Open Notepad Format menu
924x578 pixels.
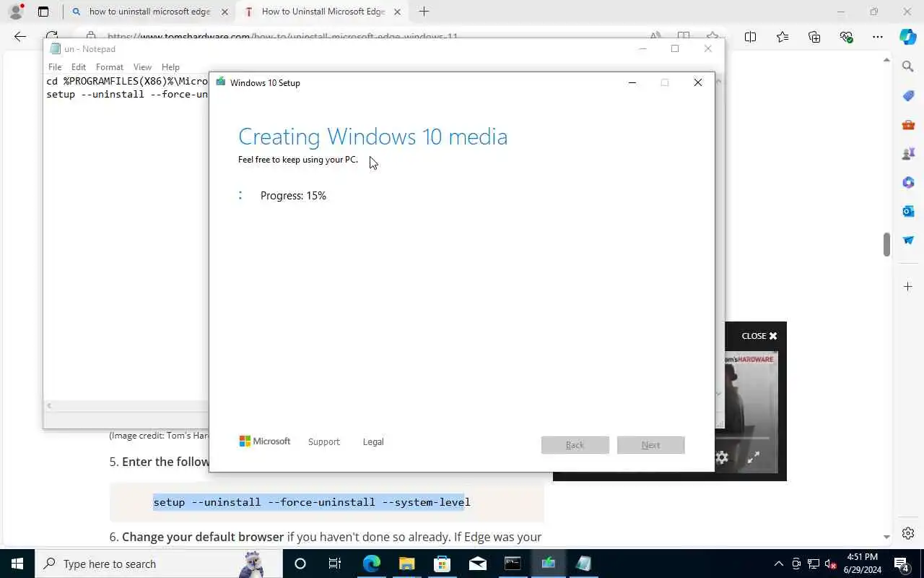coord(110,67)
